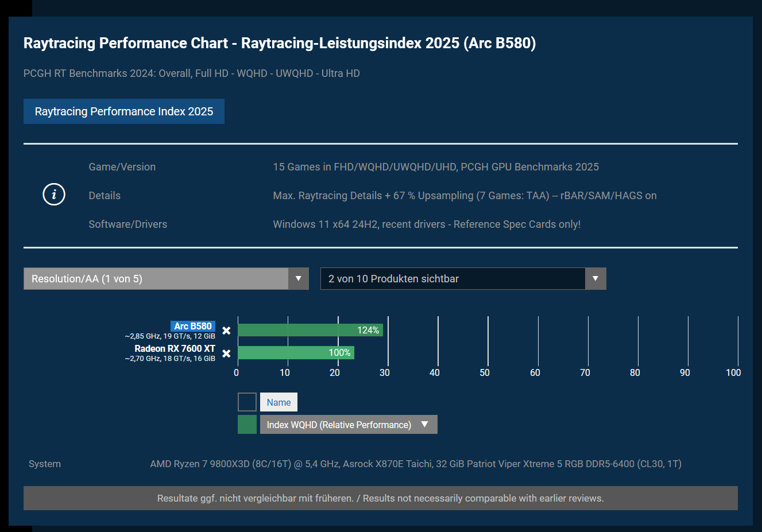This screenshot has height=532, width=762.
Task: Click the Resultate ggf. nicht vergleichbar notice
Action: (381, 498)
